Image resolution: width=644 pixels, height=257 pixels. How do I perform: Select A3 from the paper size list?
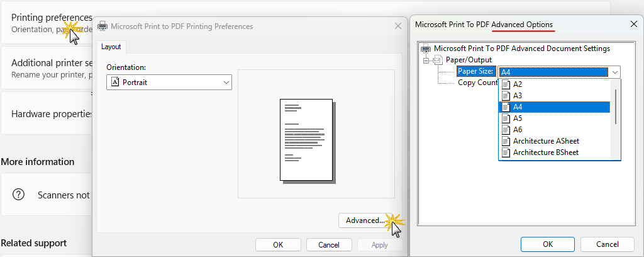tap(518, 96)
